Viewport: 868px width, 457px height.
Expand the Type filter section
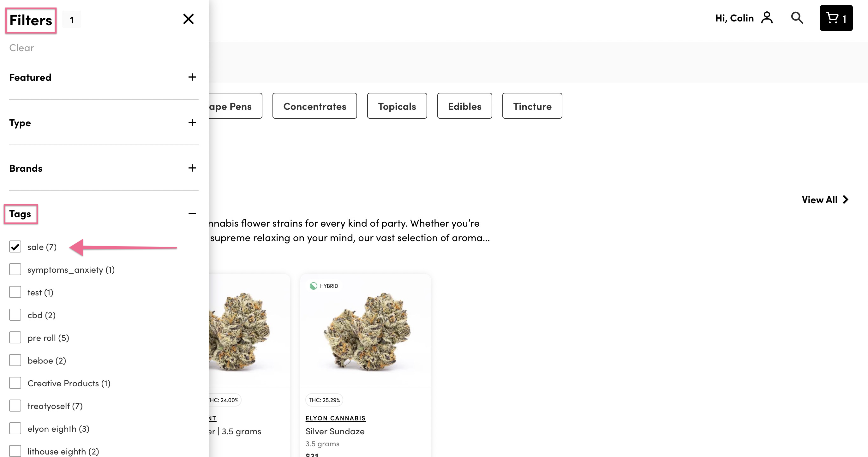(x=192, y=122)
